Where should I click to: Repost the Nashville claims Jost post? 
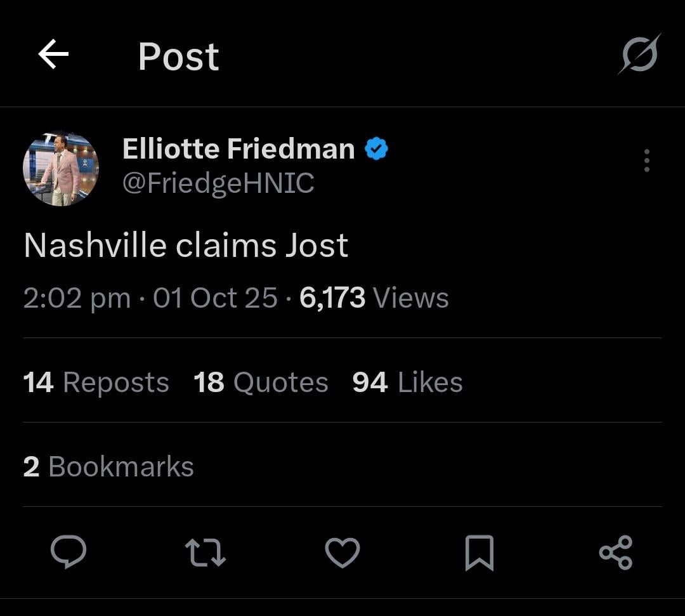point(205,551)
